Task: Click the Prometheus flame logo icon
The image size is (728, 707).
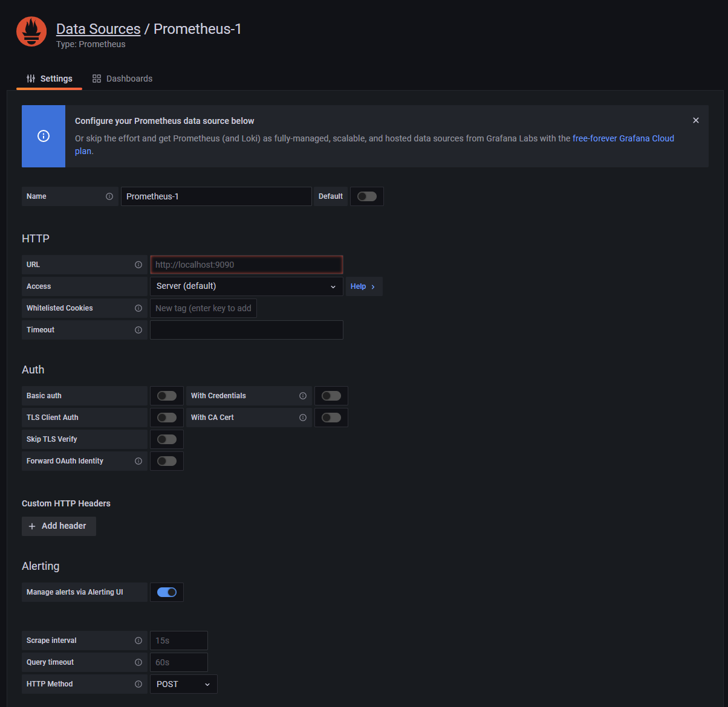Action: (31, 31)
